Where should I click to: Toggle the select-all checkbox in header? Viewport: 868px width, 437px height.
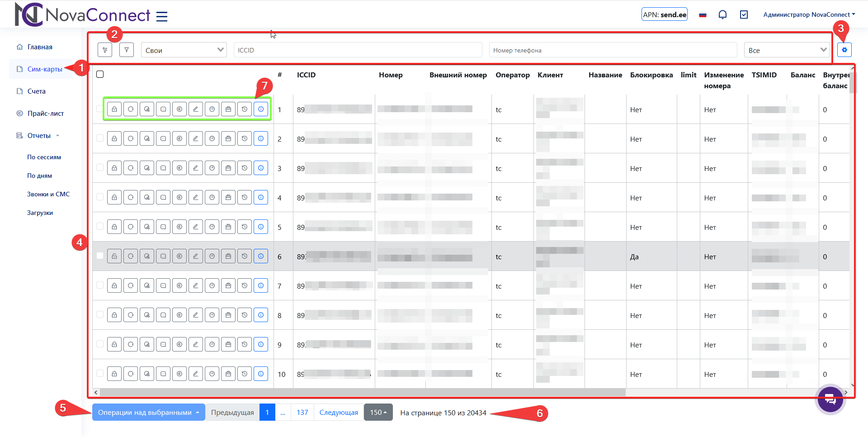tap(100, 74)
